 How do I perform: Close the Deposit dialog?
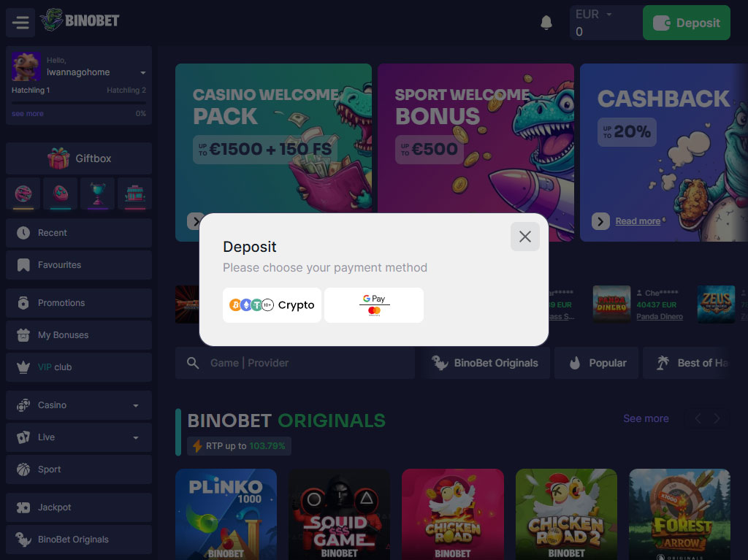tap(524, 237)
